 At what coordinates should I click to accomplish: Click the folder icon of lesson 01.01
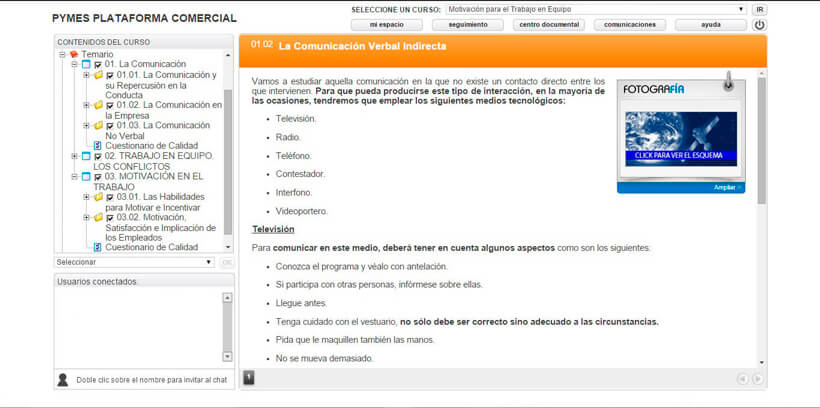98,75
